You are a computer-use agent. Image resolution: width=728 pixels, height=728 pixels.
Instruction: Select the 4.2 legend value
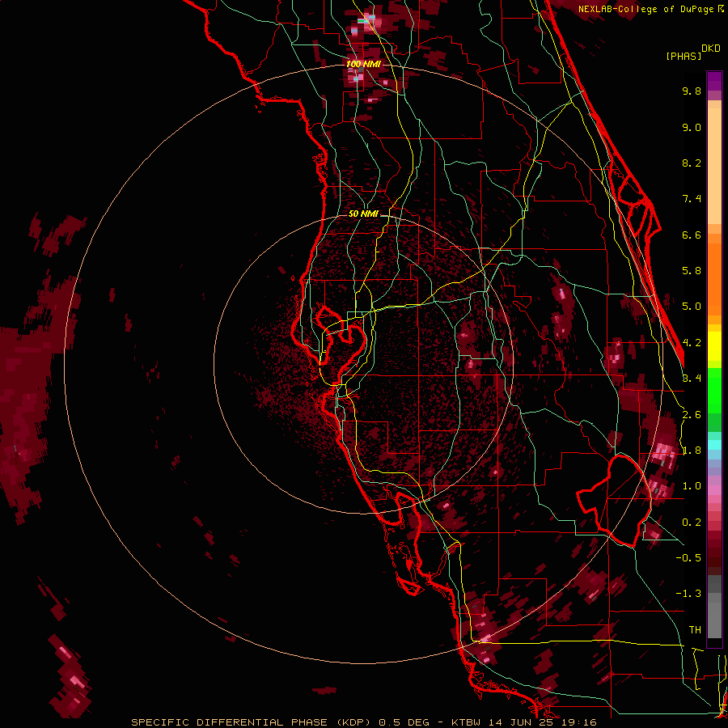click(692, 343)
